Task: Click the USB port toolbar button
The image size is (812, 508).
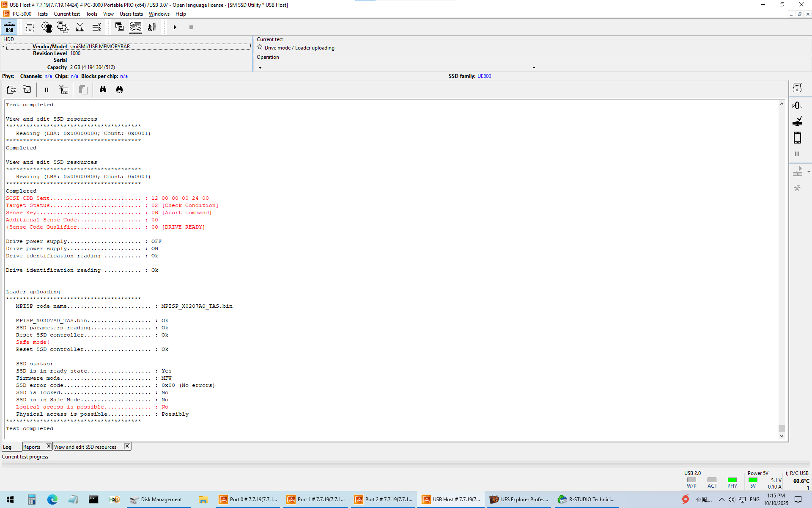Action: tap(9, 28)
